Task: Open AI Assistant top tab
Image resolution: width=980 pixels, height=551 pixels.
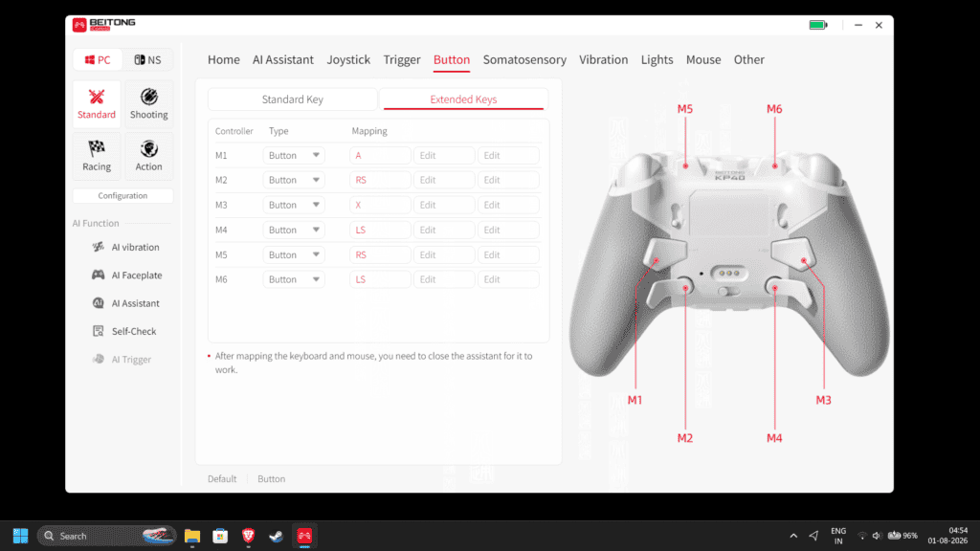Action: (x=283, y=60)
